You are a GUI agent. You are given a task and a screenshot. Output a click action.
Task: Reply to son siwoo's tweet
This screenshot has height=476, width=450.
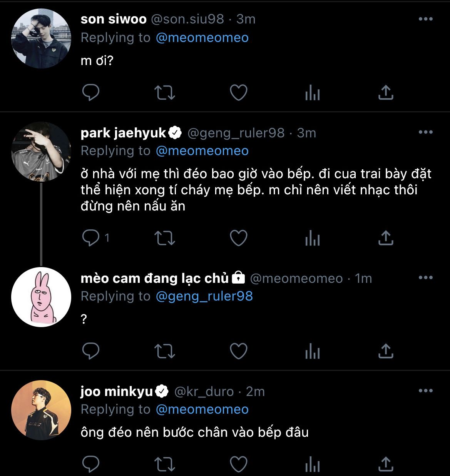click(x=91, y=93)
